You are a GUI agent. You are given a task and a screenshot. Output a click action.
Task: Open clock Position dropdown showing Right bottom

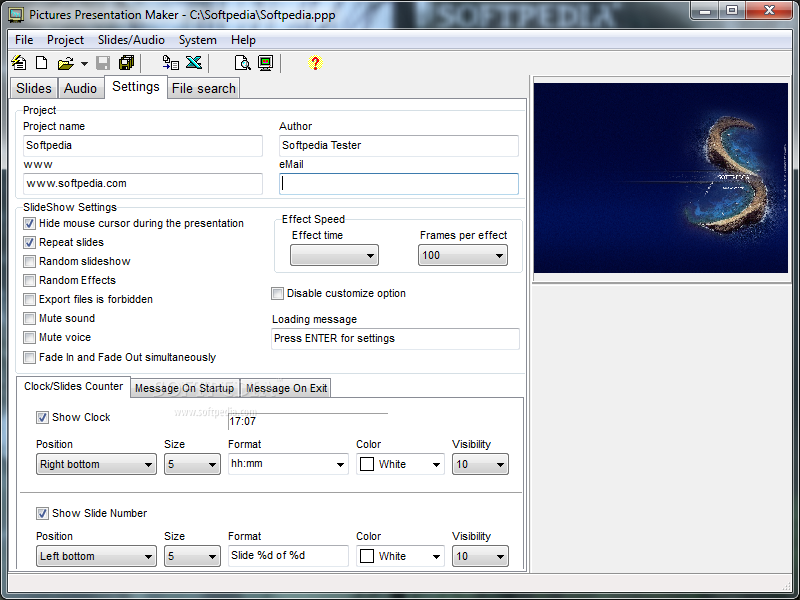coord(96,464)
